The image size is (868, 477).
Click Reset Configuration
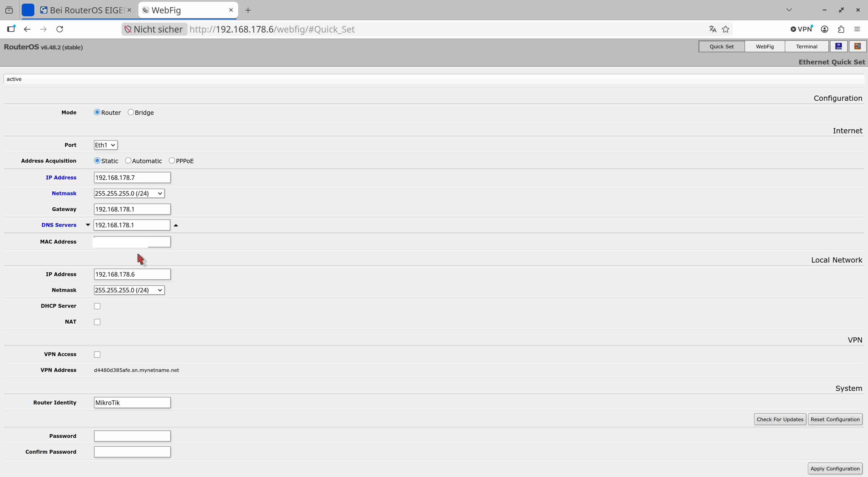(835, 419)
